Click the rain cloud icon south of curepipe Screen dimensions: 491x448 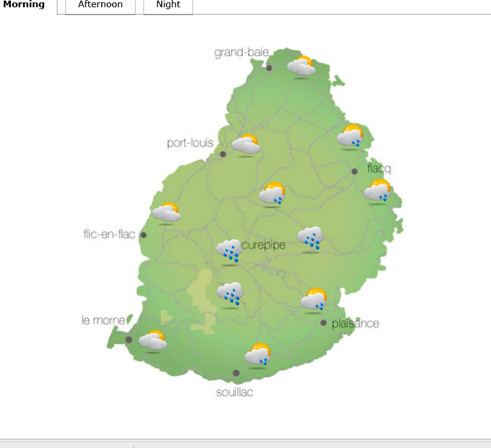tap(230, 294)
